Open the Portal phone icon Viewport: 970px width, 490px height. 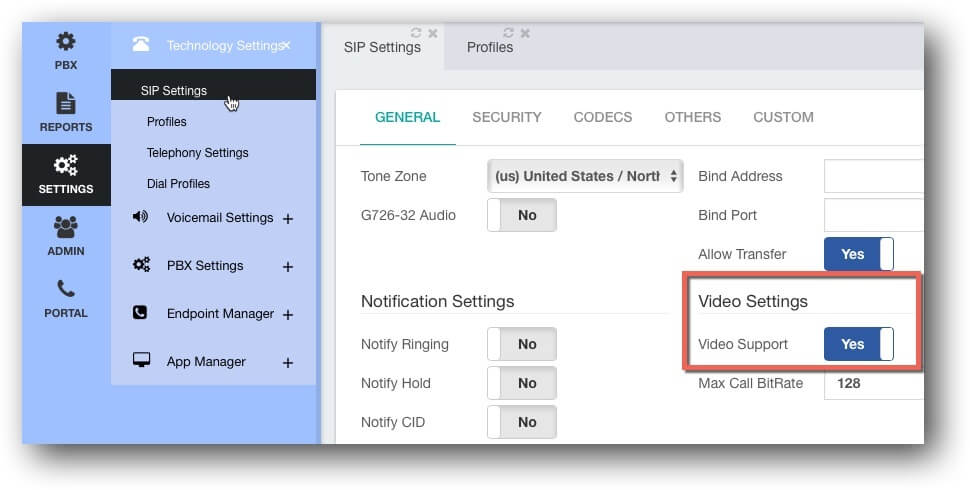(66, 288)
